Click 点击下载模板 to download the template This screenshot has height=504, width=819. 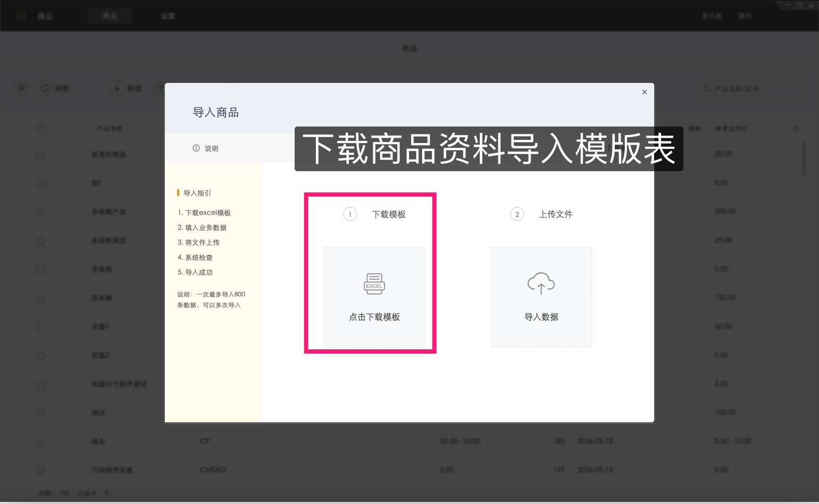tap(374, 317)
